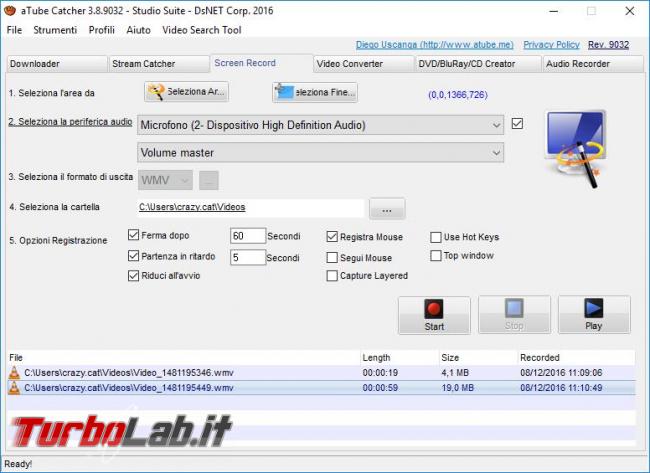Image resolution: width=650 pixels, height=473 pixels.
Task: Click the format settings button next to WMV
Action: tap(209, 180)
